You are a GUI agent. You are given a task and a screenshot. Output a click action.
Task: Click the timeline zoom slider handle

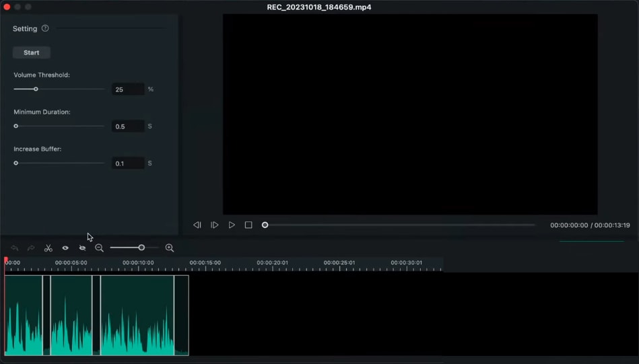tap(141, 248)
